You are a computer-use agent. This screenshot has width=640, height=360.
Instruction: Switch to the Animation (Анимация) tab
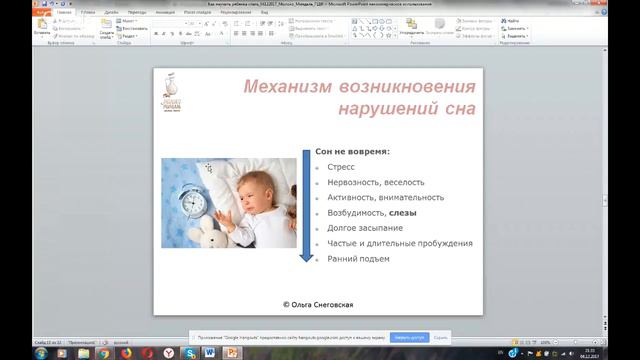click(165, 12)
